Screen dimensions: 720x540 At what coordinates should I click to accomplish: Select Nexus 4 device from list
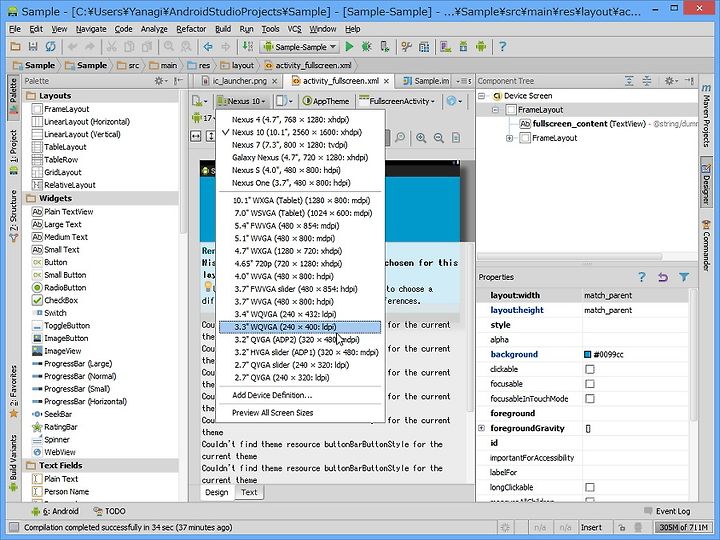click(x=300, y=119)
